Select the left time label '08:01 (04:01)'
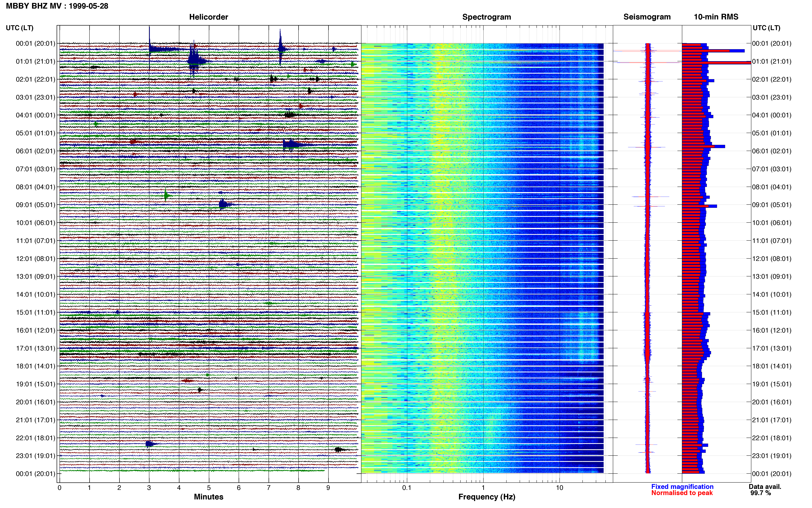This screenshot has height=508, width=812. click(35, 187)
